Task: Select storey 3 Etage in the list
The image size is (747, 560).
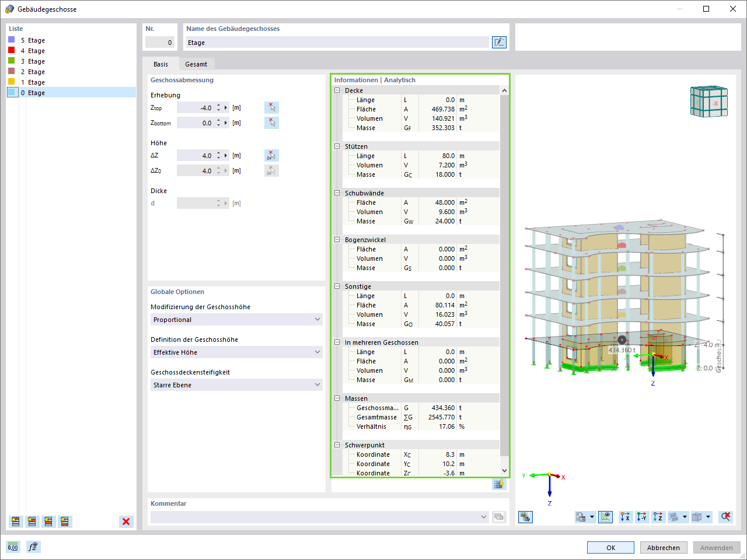Action: pyautogui.click(x=71, y=61)
